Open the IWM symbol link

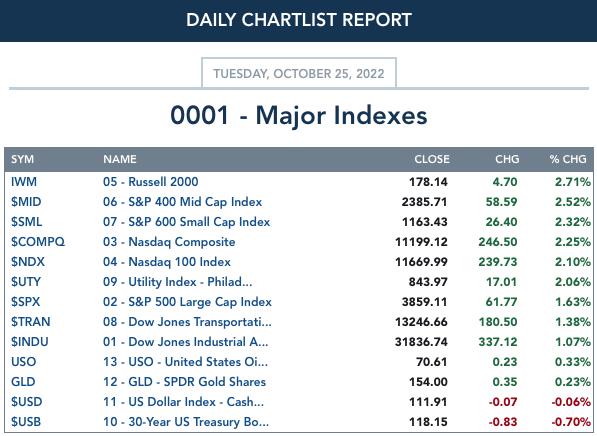(x=24, y=182)
